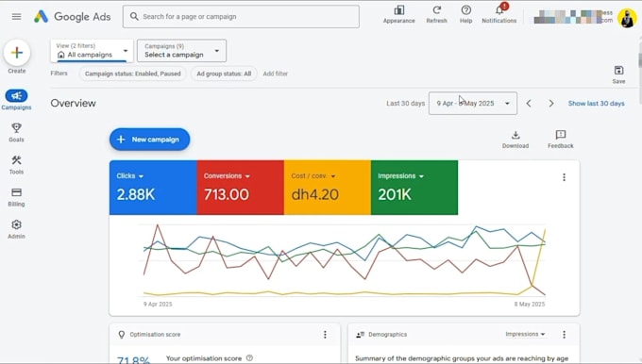
Task: Click the Last 30 days label
Action: coord(405,104)
